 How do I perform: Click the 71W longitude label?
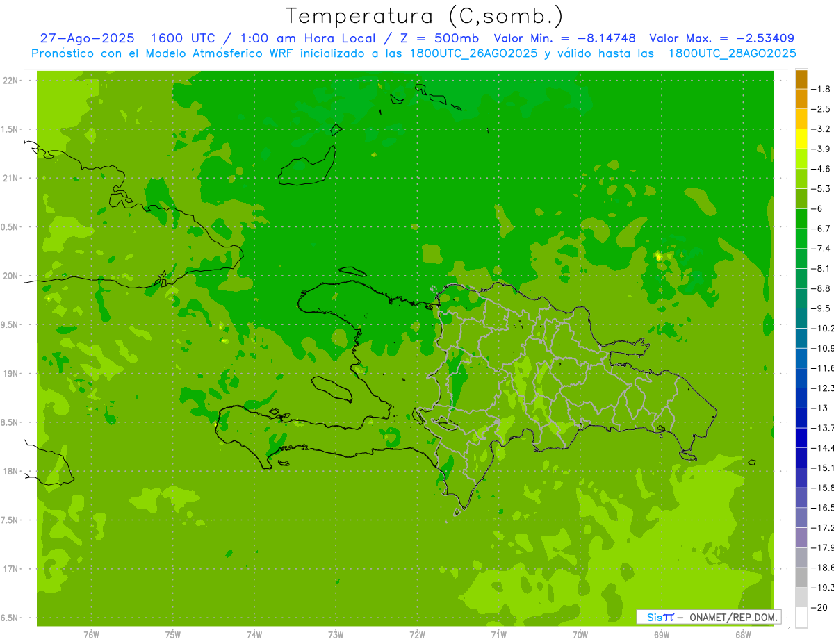(x=498, y=635)
